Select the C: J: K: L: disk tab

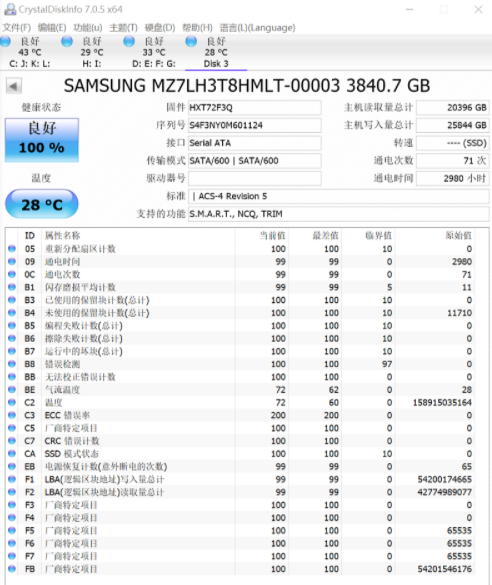[30, 52]
